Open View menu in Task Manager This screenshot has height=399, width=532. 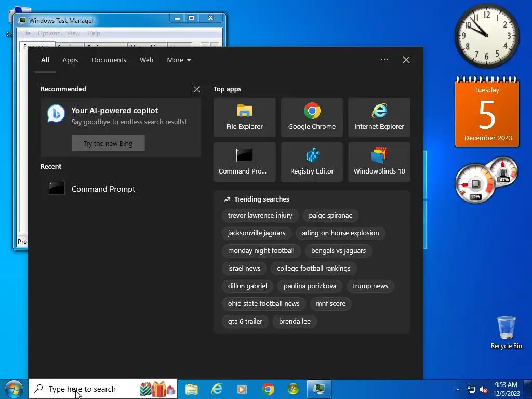pos(73,33)
